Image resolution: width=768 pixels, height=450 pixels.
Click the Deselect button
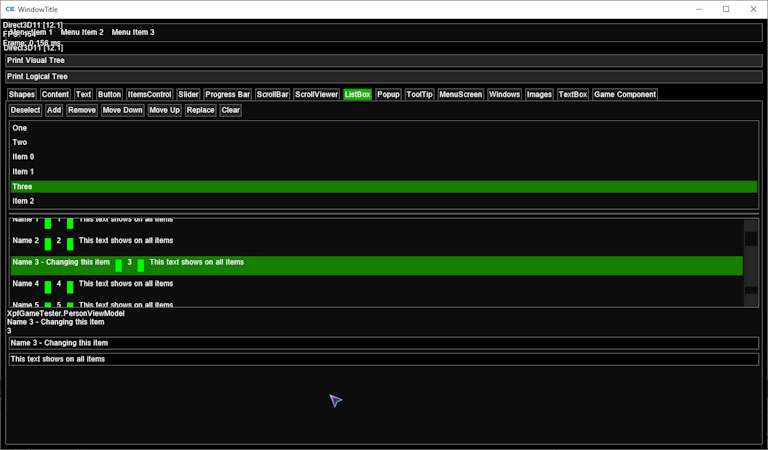tap(25, 111)
